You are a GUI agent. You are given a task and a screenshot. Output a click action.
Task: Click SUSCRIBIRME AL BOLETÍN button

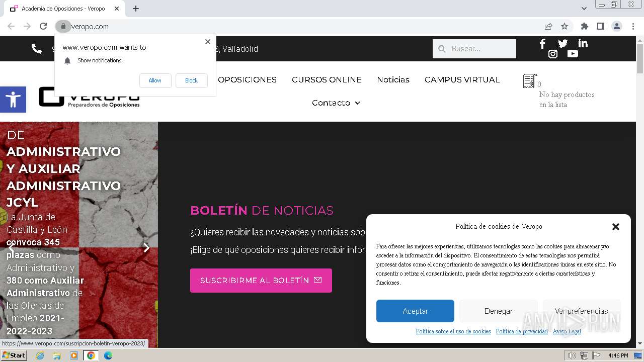[x=261, y=281]
